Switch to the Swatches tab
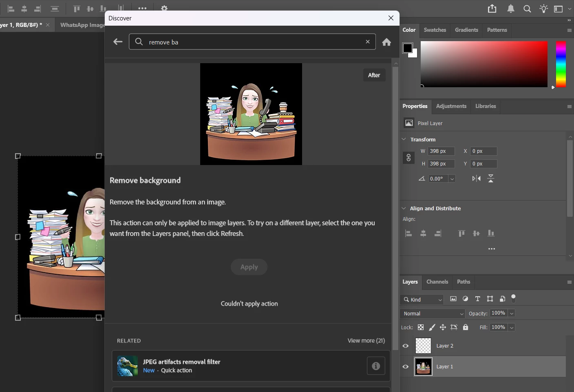 [435, 30]
